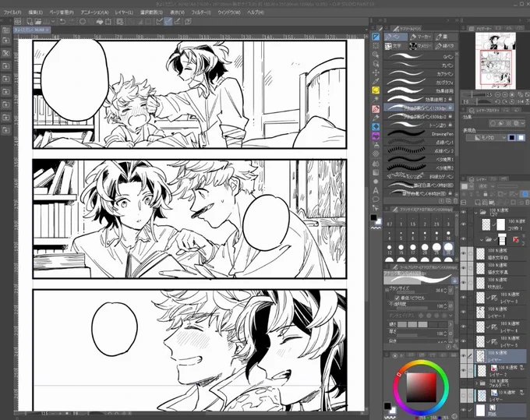Viewport: 530px width, 420px height.
Task: Select the カブラペン brush
Action: tap(420, 74)
